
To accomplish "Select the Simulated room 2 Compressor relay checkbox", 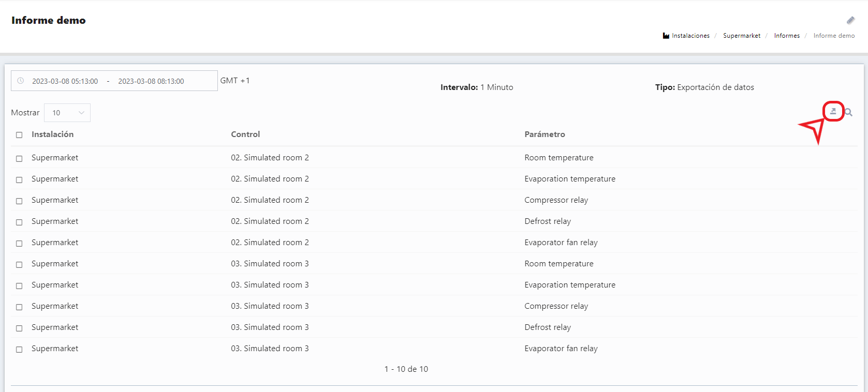I will click(x=19, y=201).
